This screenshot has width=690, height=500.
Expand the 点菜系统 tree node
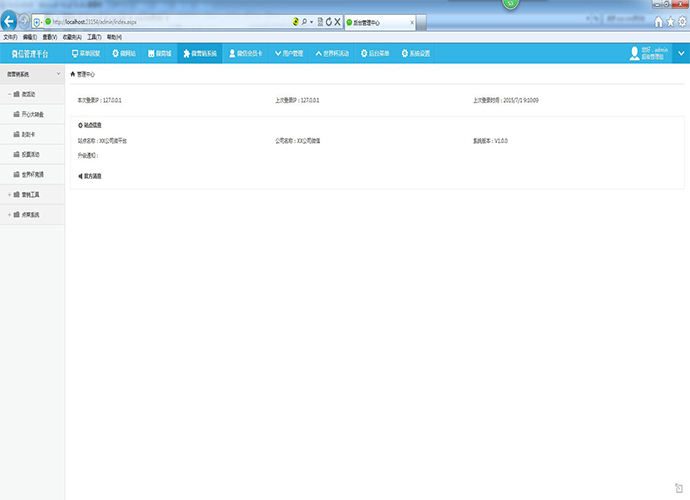9,214
